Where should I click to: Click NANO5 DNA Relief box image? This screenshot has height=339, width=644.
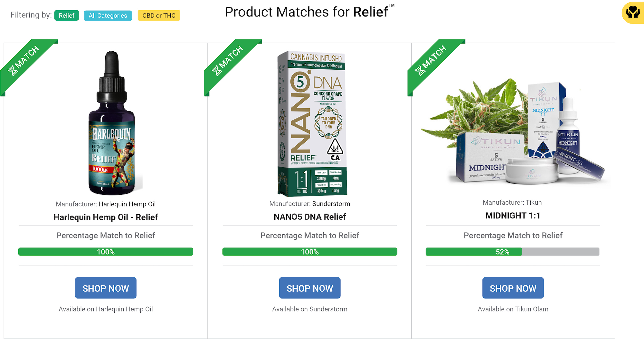(x=312, y=124)
